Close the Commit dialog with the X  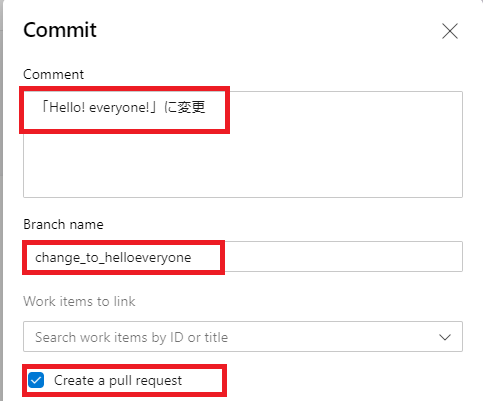coord(450,31)
